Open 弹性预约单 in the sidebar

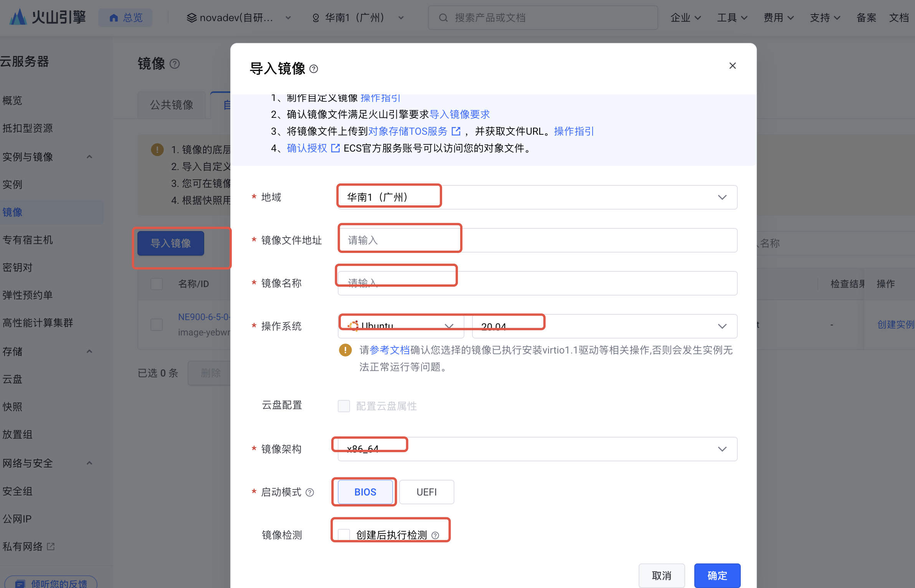[x=28, y=295]
